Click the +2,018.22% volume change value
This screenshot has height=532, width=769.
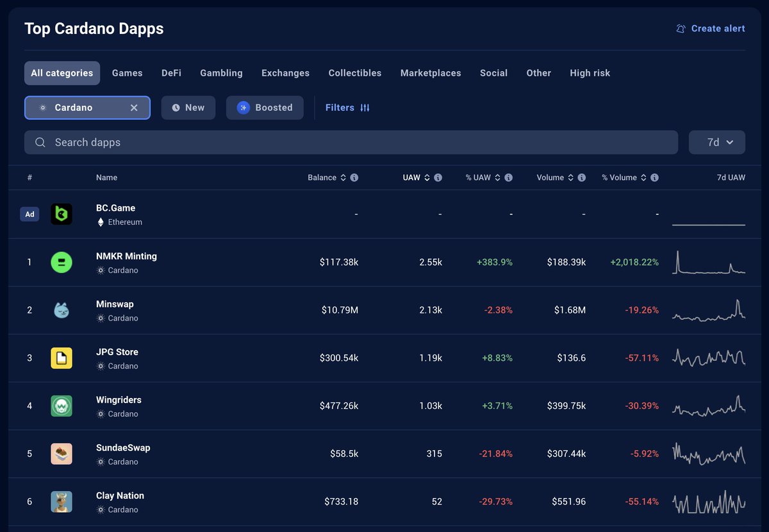(634, 262)
